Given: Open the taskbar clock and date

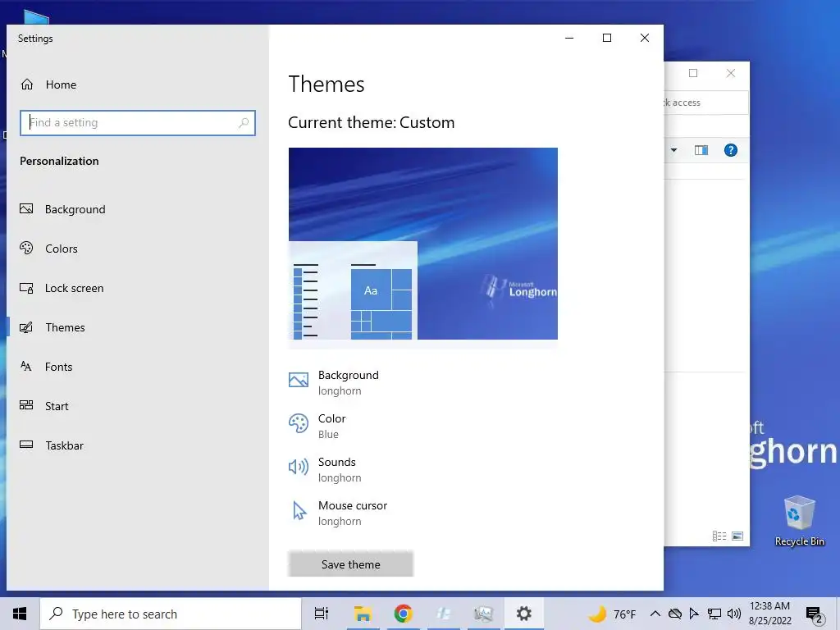Looking at the screenshot, I should click(x=769, y=614).
